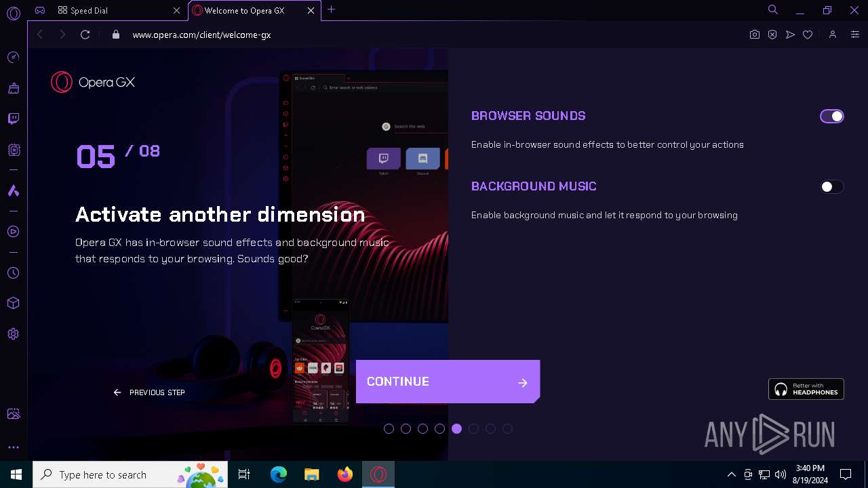Click the Browser Sounds heading
The image size is (868, 488).
click(528, 116)
